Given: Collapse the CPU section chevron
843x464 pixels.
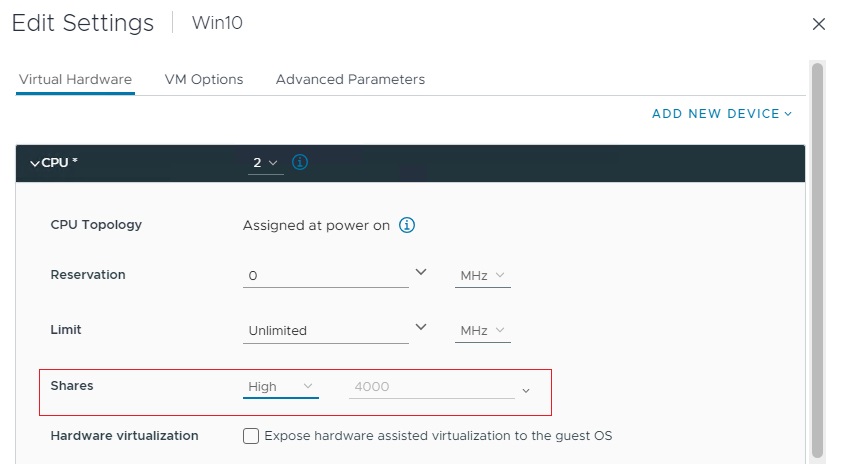Looking at the screenshot, I should click(x=35, y=163).
